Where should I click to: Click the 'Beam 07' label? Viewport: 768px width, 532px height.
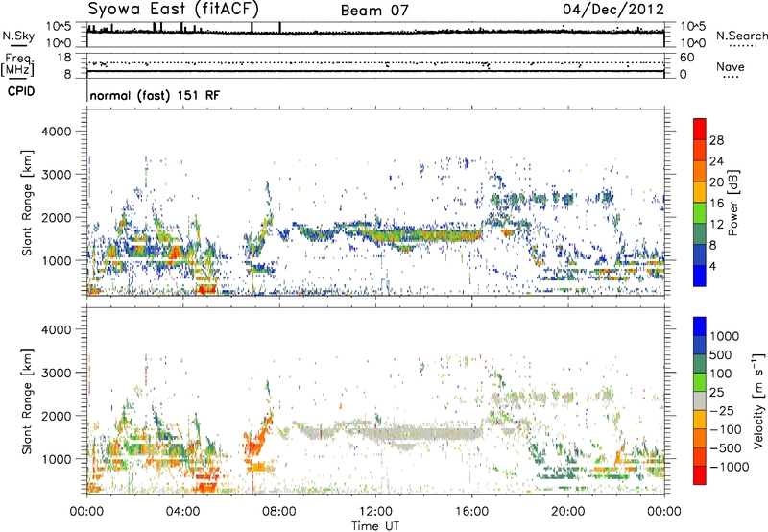click(374, 11)
